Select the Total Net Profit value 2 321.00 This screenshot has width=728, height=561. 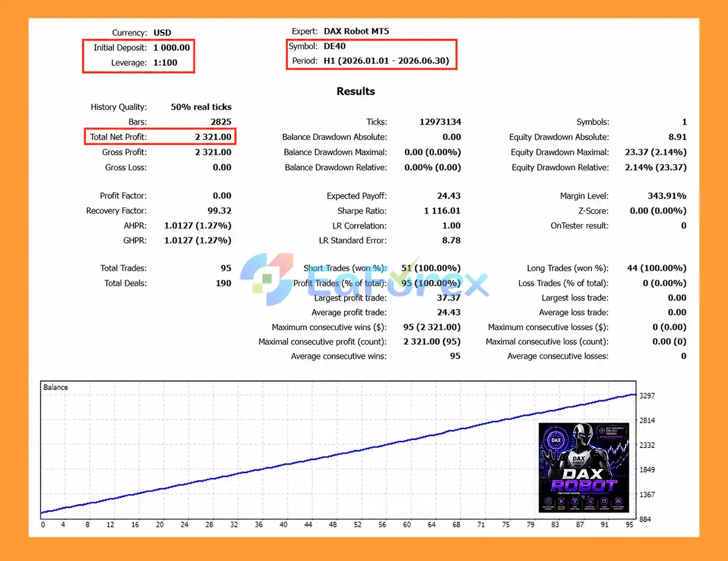[213, 137]
